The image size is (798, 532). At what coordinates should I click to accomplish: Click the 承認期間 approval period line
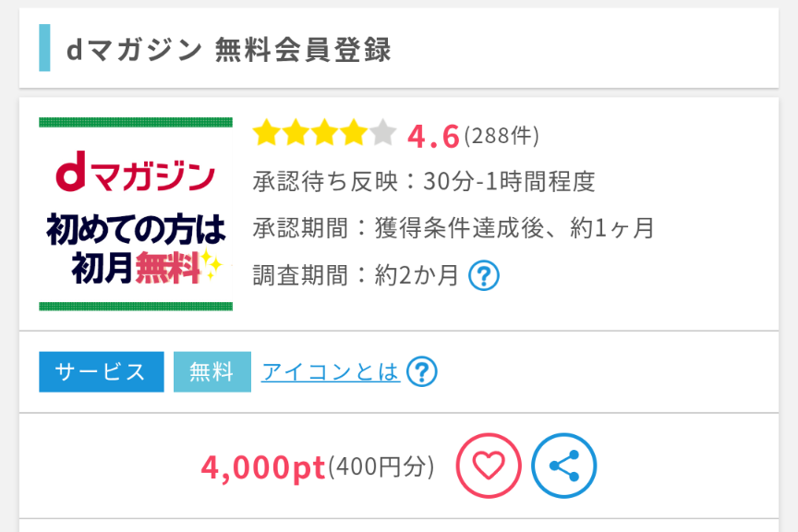(453, 228)
